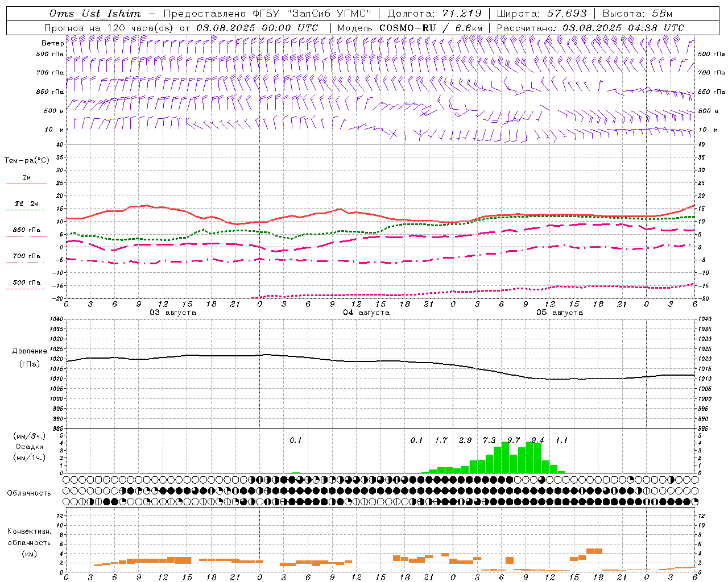Screen dimensions: 728x582
Task: Click the Долгота: 71.219 value
Action: (x=435, y=14)
